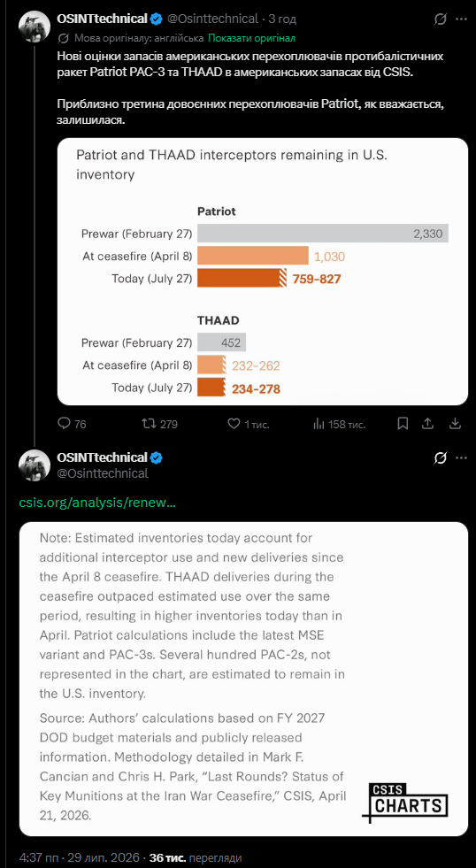Open second post avatar thumbnail
This screenshot has height=868, width=476.
35,465
